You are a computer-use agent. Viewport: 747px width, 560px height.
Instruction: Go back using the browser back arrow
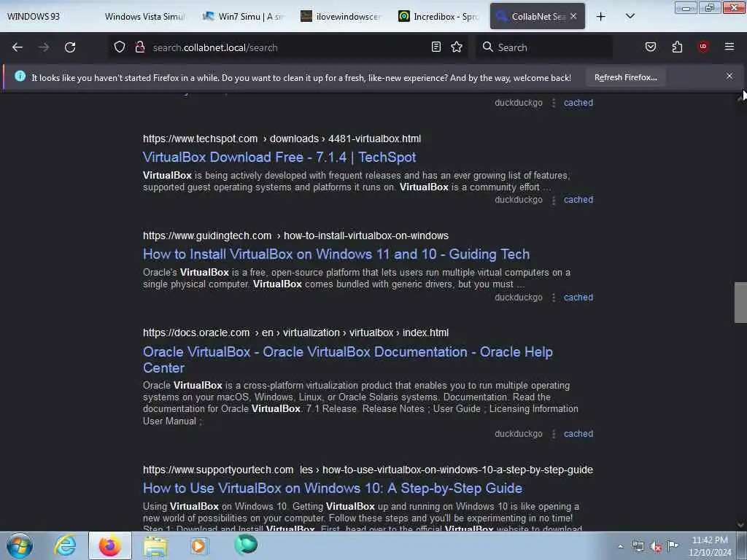coord(18,47)
